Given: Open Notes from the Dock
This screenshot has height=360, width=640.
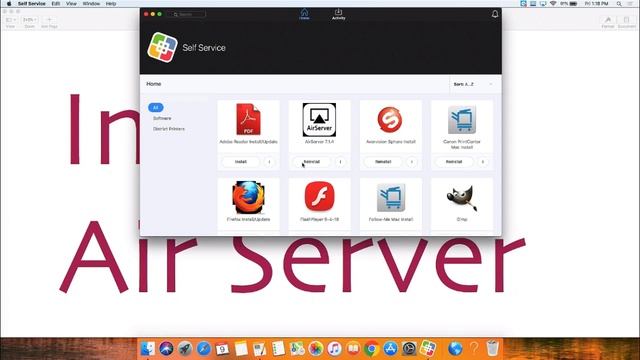Looking at the screenshot, I should (241, 349).
